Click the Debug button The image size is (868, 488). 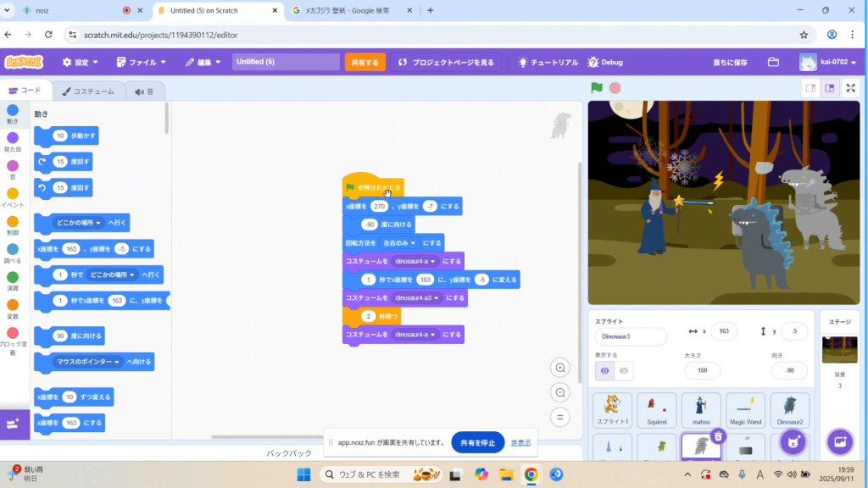[x=605, y=62]
